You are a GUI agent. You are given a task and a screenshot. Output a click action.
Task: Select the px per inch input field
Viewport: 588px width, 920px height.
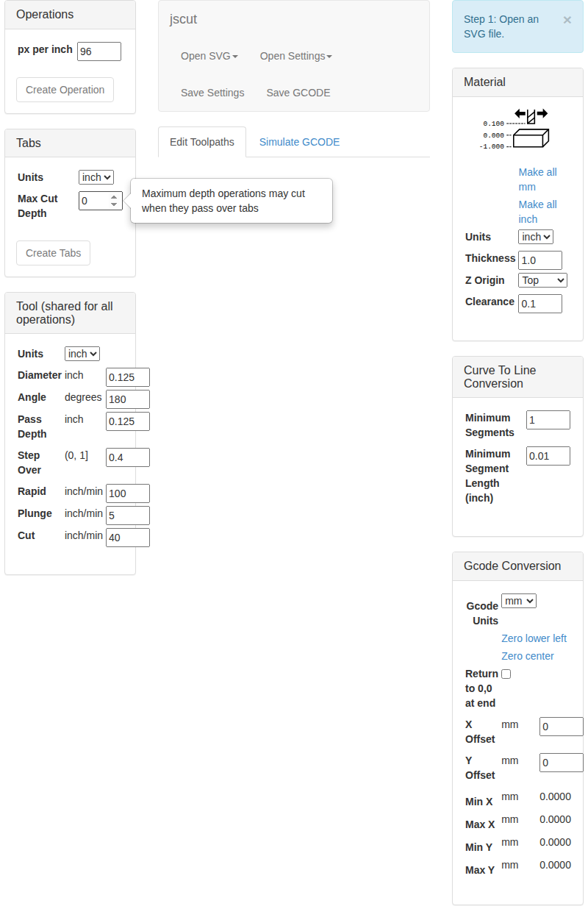98,51
